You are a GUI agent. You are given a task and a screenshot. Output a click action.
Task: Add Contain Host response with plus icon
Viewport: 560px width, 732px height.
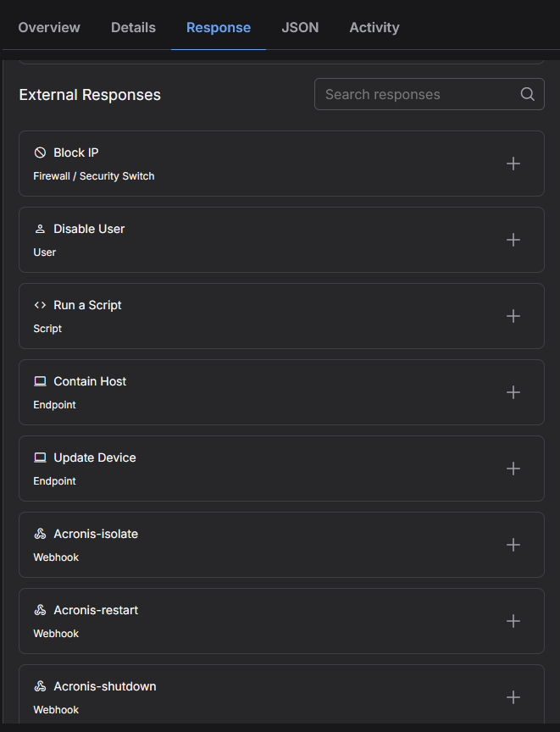tap(513, 392)
